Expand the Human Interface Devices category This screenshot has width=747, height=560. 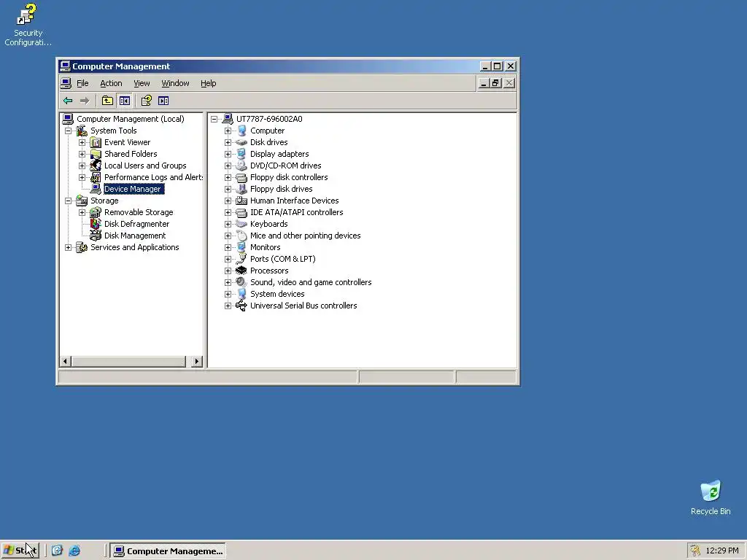[228, 201]
